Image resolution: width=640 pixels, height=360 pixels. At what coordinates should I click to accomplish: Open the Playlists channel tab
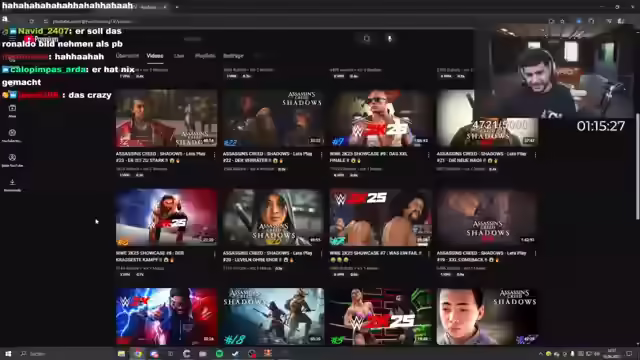pyautogui.click(x=205, y=56)
